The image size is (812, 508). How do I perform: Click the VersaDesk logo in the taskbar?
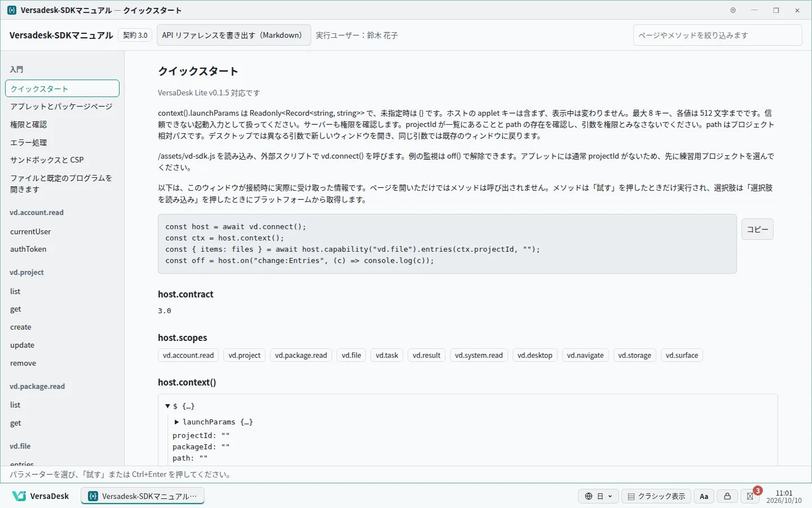[x=41, y=496]
